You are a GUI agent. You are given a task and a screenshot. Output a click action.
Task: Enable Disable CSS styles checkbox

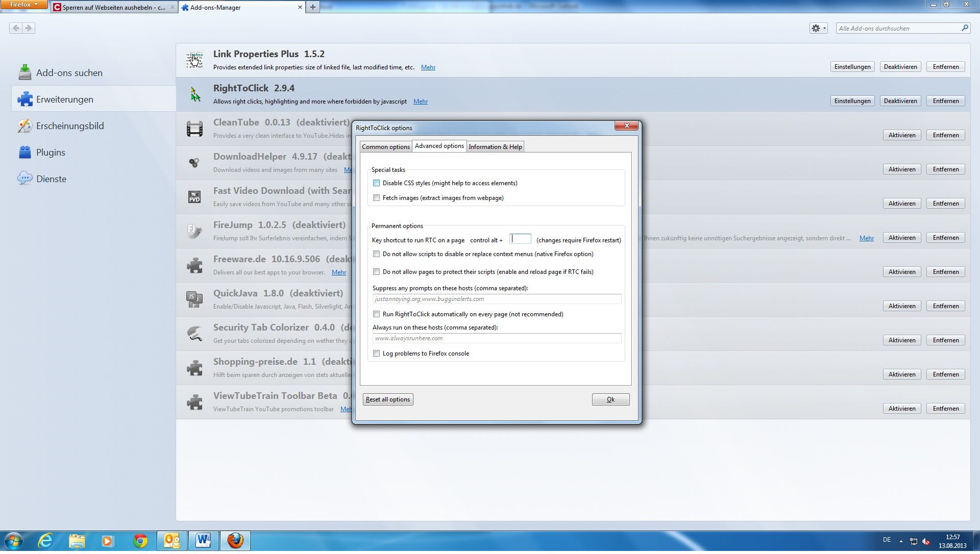point(377,183)
